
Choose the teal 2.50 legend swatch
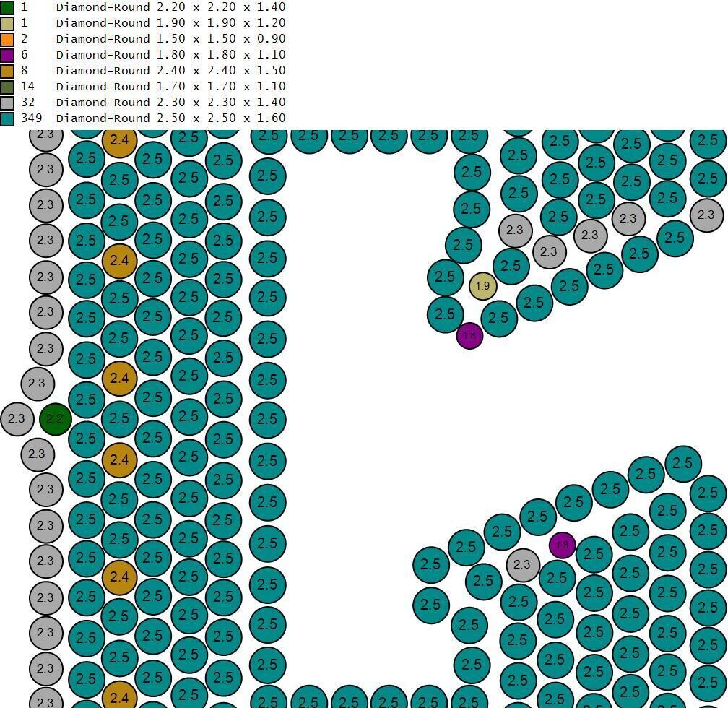[x=7, y=118]
